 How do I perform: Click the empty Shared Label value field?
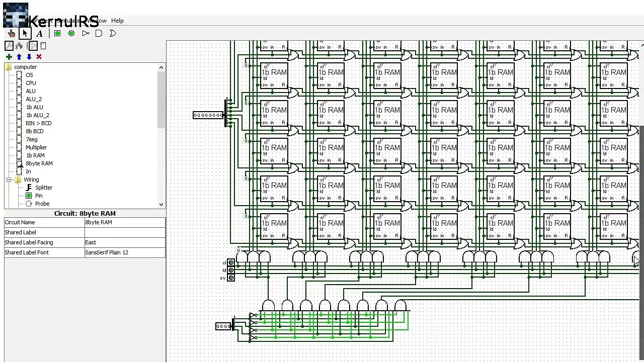tap(125, 232)
